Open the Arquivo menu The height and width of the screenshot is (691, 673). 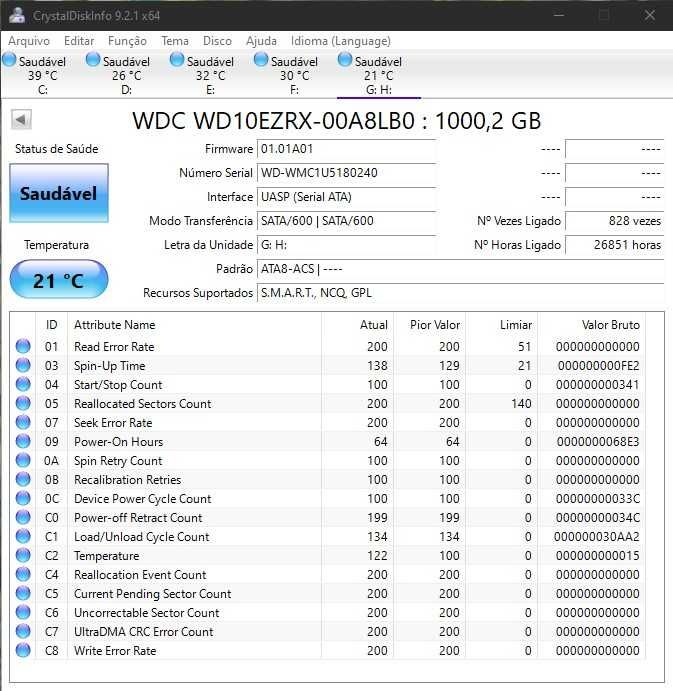(x=29, y=41)
